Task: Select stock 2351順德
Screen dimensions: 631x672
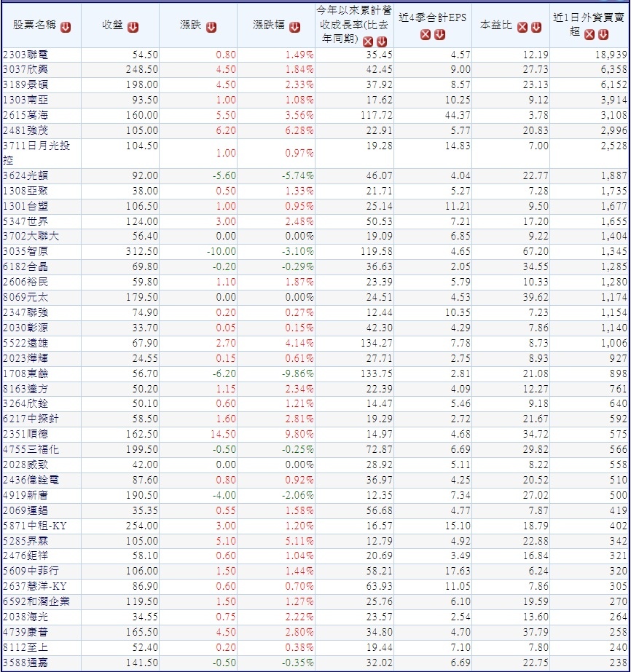Action: click(26, 434)
